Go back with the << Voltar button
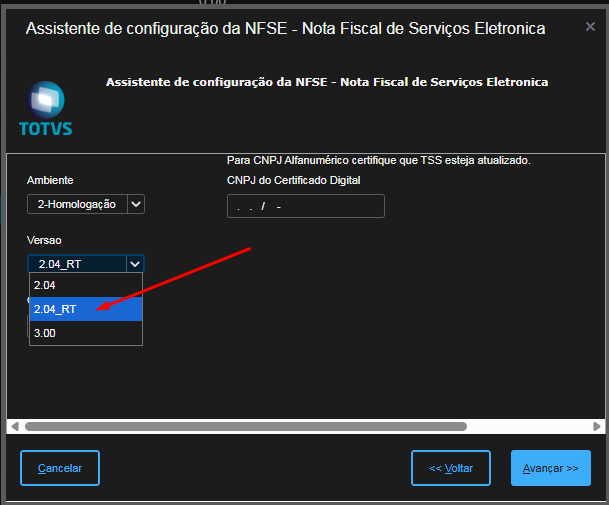Image resolution: width=609 pixels, height=505 pixels. 451,468
